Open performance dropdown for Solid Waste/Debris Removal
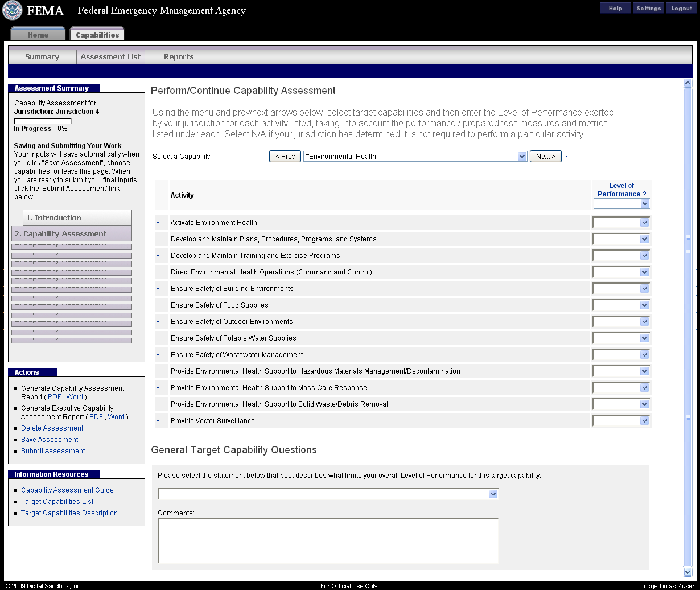The width and height of the screenshot is (700, 590). click(621, 404)
